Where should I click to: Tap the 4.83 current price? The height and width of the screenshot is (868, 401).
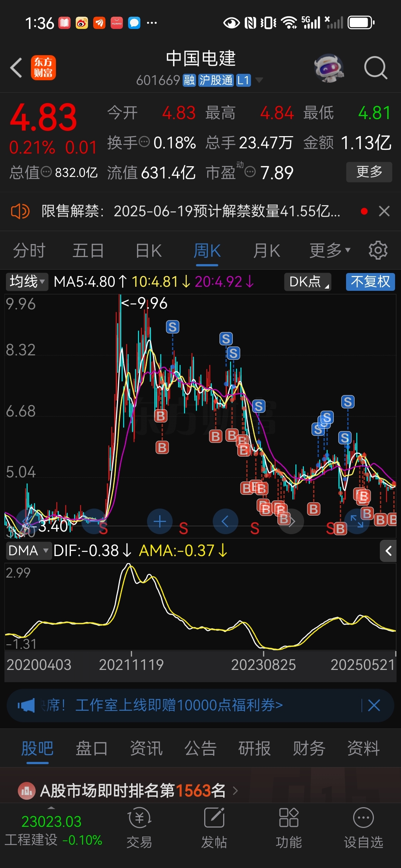[x=43, y=117]
